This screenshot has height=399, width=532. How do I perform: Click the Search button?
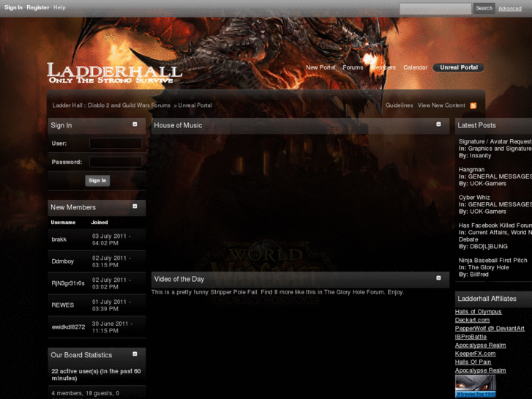point(484,8)
